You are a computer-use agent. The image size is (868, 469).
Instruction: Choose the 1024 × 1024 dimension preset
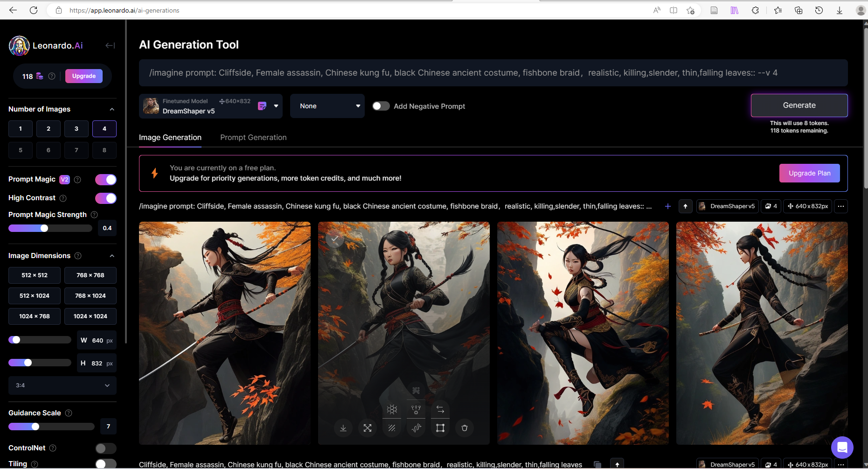point(90,316)
